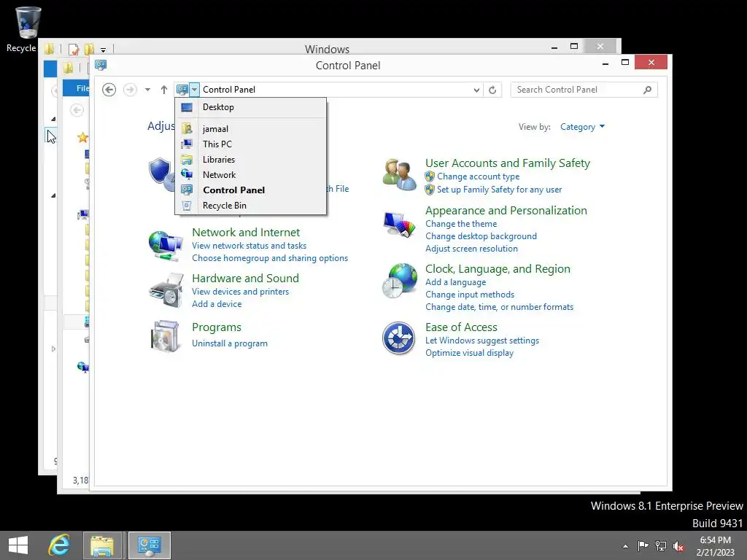Open Network and Internet category
Image resolution: width=747 pixels, height=560 pixels.
(x=246, y=233)
